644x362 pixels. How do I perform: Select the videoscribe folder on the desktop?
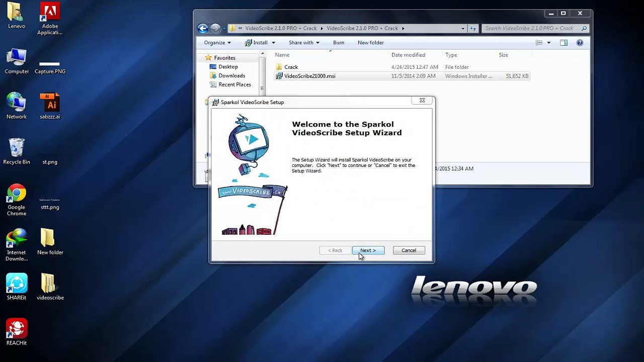click(50, 287)
